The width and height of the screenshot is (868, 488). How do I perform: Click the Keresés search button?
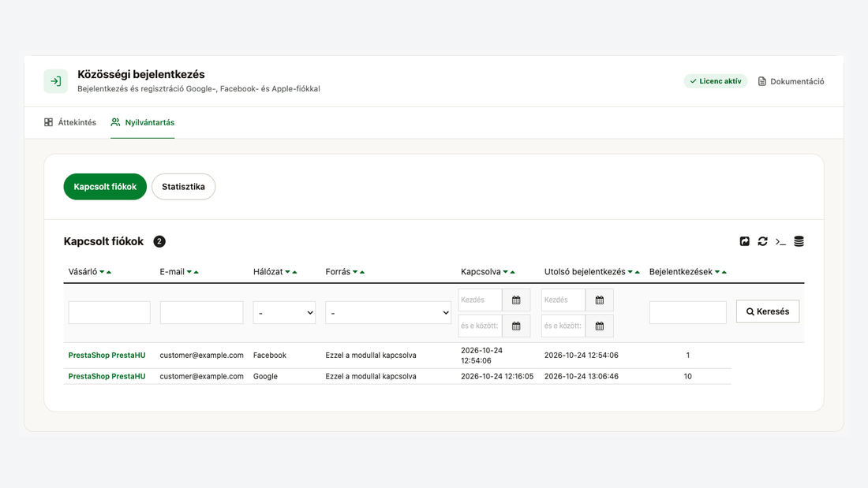coord(768,311)
